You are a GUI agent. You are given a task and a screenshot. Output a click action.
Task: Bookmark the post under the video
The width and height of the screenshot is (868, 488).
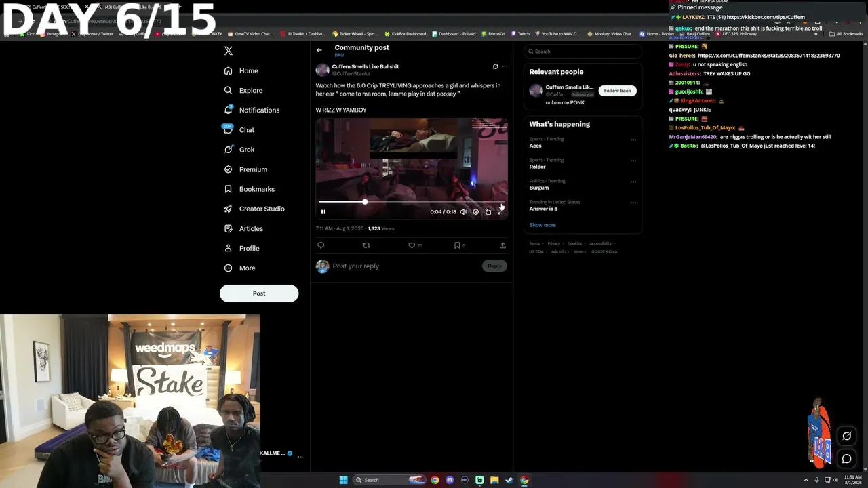(457, 245)
